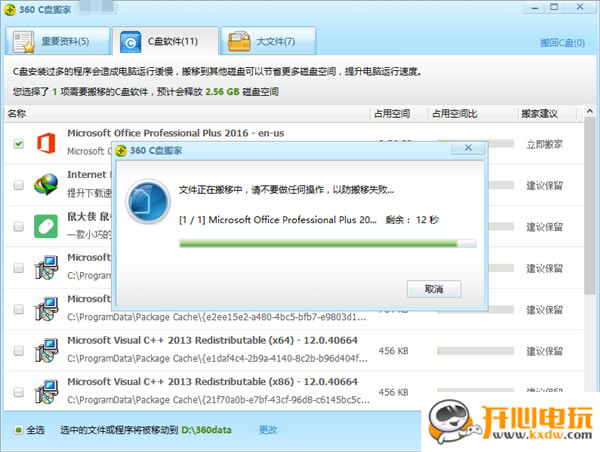Uncheck the Microsoft Office Professional Plus checkbox
The height and width of the screenshot is (452, 600).
coord(18,144)
